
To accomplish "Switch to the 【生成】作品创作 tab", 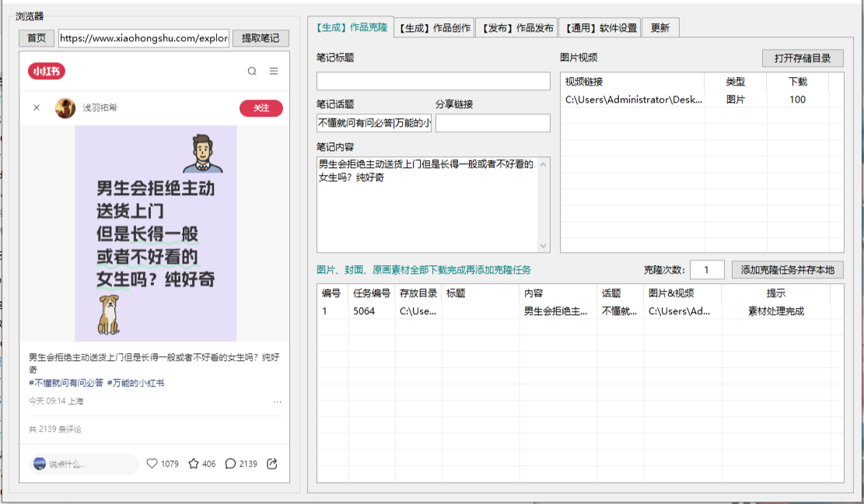I will tap(434, 28).
